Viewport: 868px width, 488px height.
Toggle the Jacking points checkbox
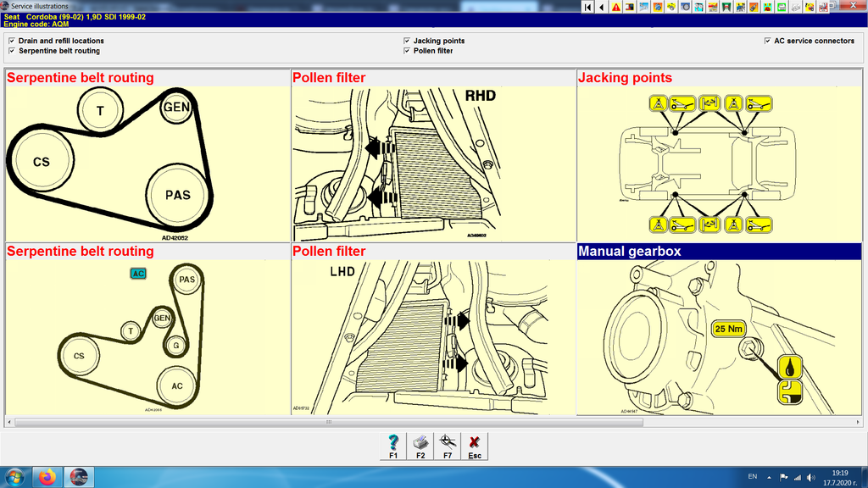point(407,41)
